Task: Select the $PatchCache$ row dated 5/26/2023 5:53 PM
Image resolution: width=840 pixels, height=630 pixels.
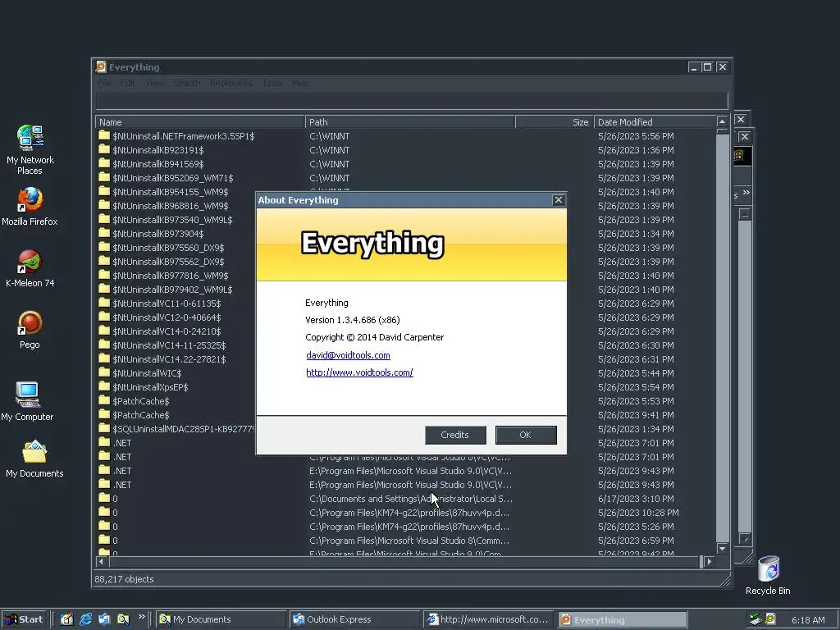Action: 406,400
